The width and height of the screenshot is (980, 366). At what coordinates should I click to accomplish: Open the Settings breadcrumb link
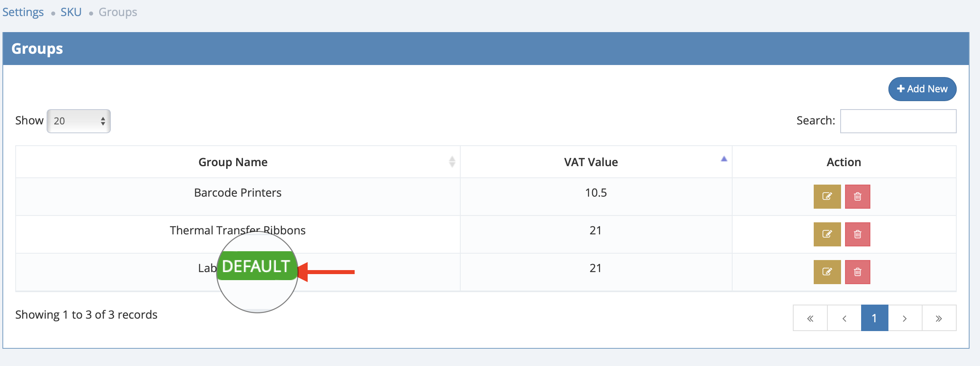[23, 12]
